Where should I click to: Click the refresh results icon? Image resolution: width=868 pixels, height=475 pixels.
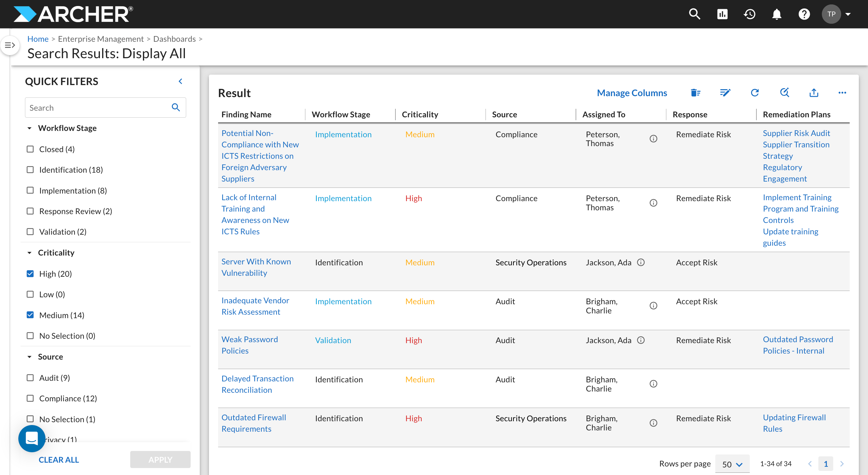(x=755, y=92)
